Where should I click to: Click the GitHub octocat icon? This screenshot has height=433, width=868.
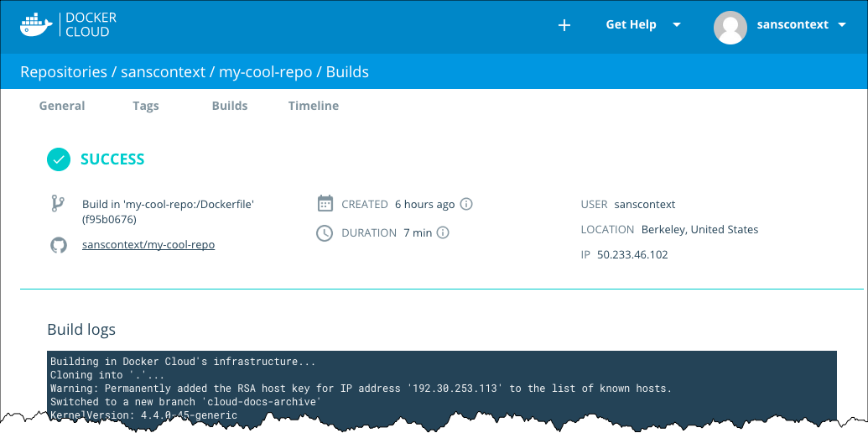click(x=58, y=245)
